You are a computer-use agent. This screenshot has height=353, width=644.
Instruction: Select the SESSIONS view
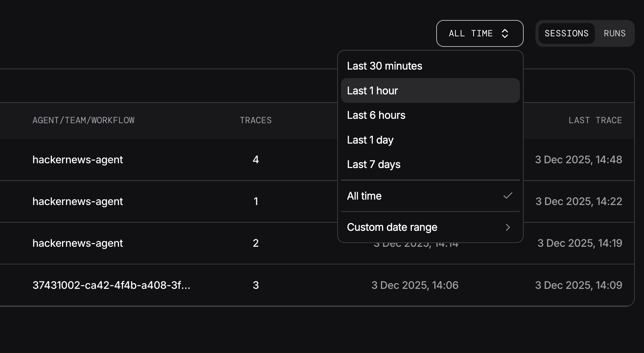(x=567, y=33)
